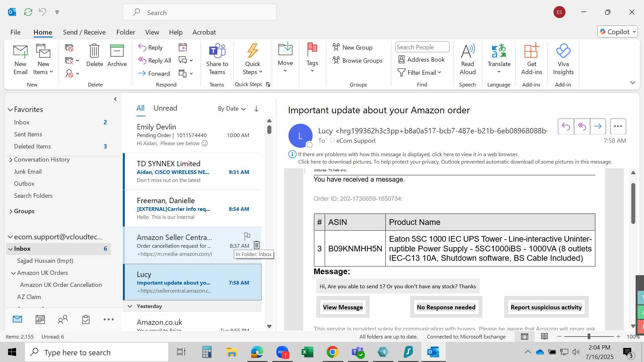This screenshot has height=362, width=644.
Task: Open the TD SYNNEX Limited email
Action: (193, 172)
